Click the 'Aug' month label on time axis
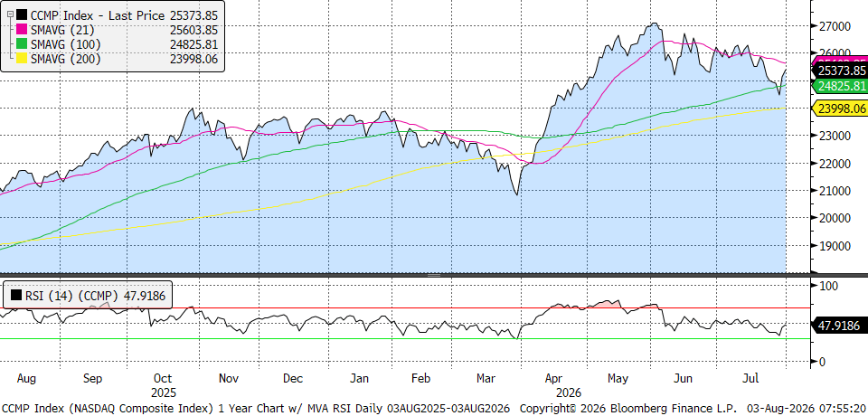Screen dimensions: 868x416 25,380
